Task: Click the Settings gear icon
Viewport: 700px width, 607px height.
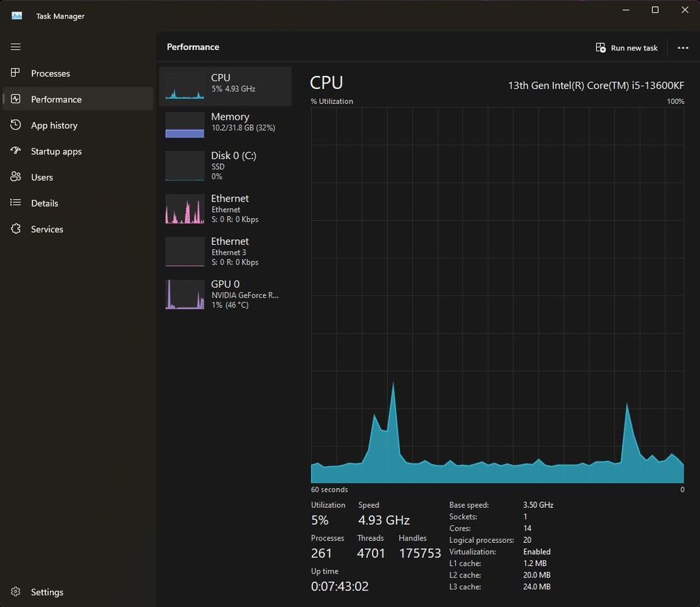Action: [x=16, y=591]
